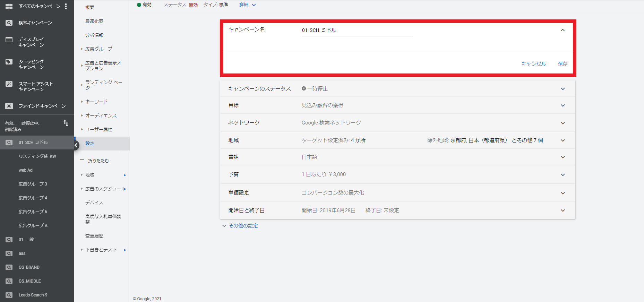Select the web Ad ad group
The image size is (644, 302).
coord(26,170)
